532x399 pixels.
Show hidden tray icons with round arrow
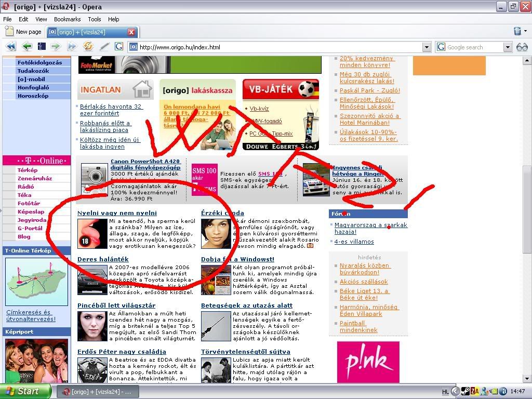(455, 392)
